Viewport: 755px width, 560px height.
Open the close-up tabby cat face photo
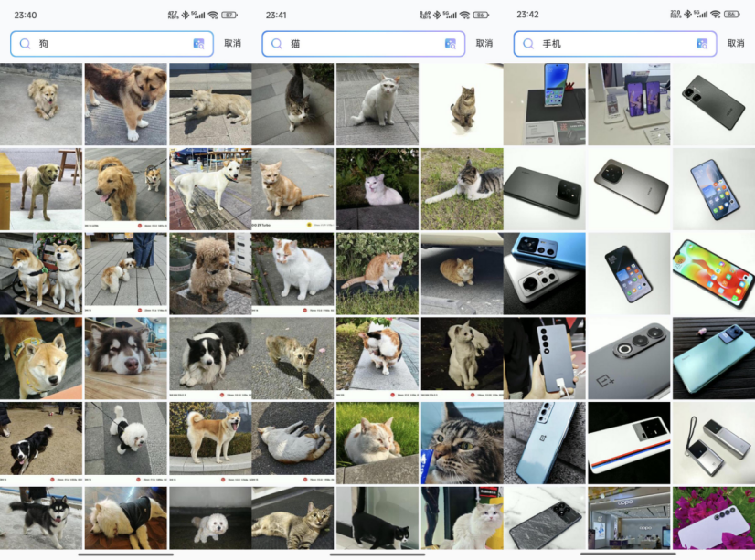[x=463, y=443]
